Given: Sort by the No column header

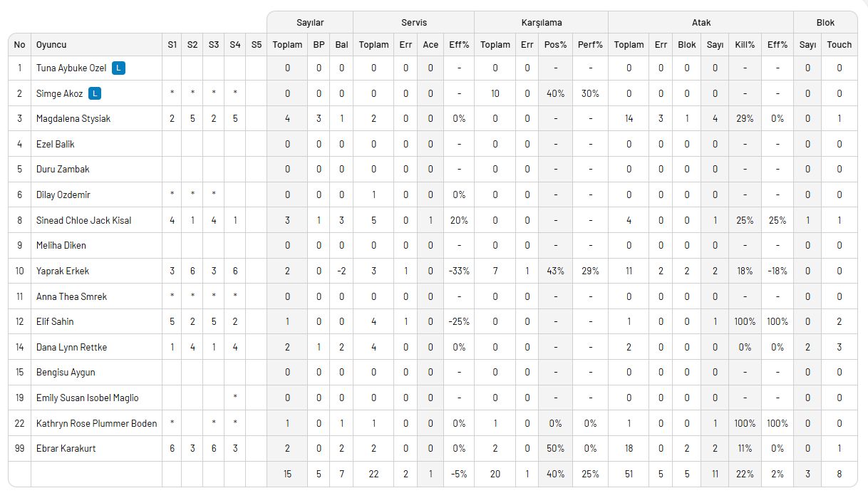Looking at the screenshot, I should [x=19, y=44].
